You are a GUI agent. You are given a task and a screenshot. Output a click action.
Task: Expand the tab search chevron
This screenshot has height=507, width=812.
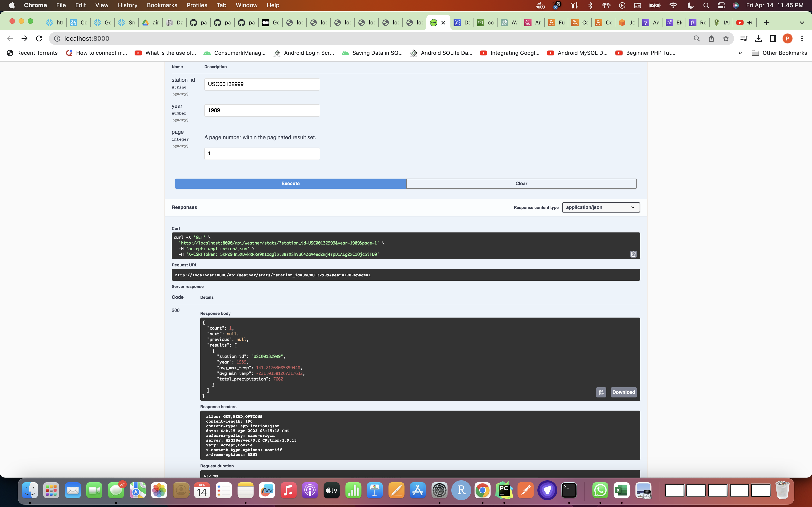[802, 22]
